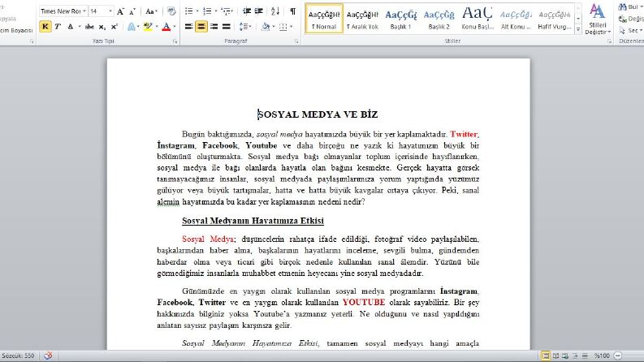Switch to Outline view
644x362 pixels.
click(x=576, y=356)
